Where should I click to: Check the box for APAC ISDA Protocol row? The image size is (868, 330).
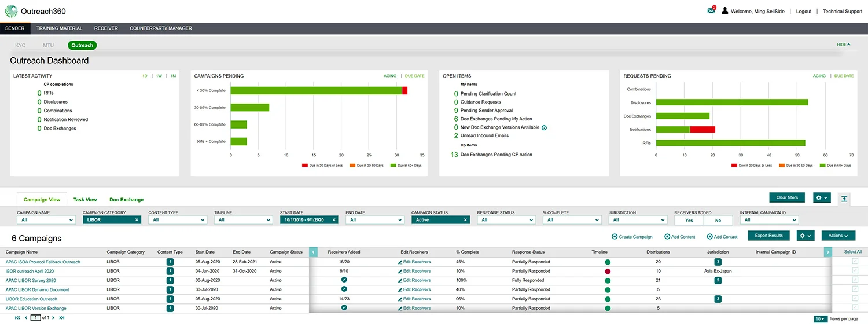(x=855, y=262)
